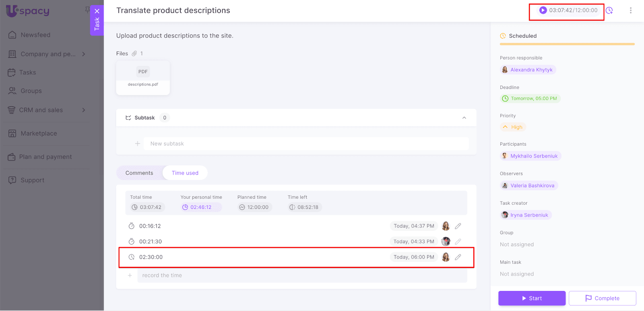Image resolution: width=644 pixels, height=311 pixels.
Task: Open the three-dot task options menu
Action: tap(630, 10)
